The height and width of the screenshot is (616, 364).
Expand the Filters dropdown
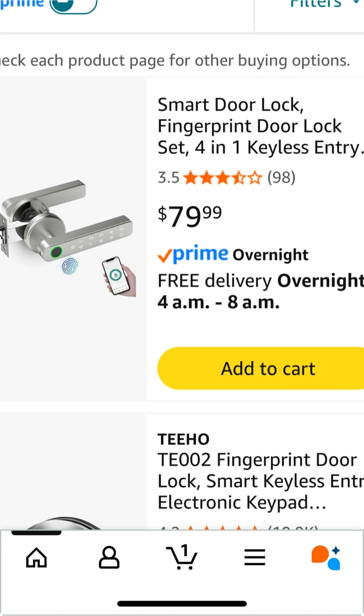click(x=323, y=4)
